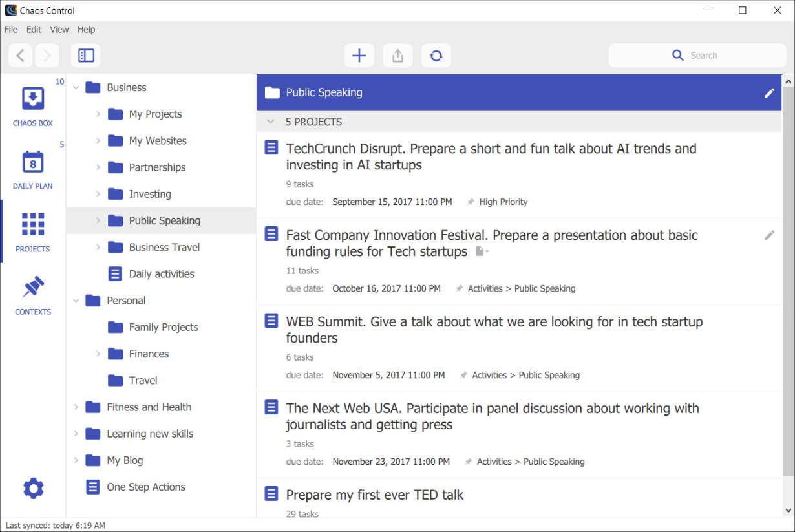Click the sync refresh icon
795x532 pixels.
coord(436,56)
